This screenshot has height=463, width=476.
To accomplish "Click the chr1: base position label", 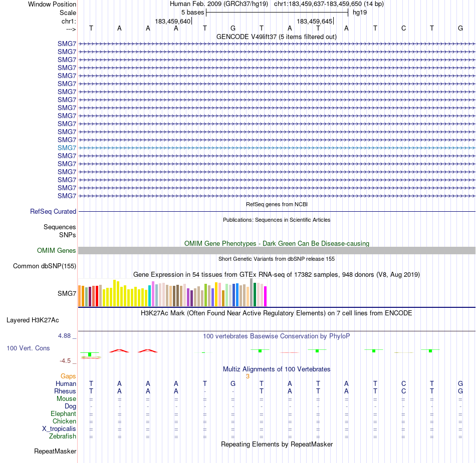I will [x=69, y=21].
